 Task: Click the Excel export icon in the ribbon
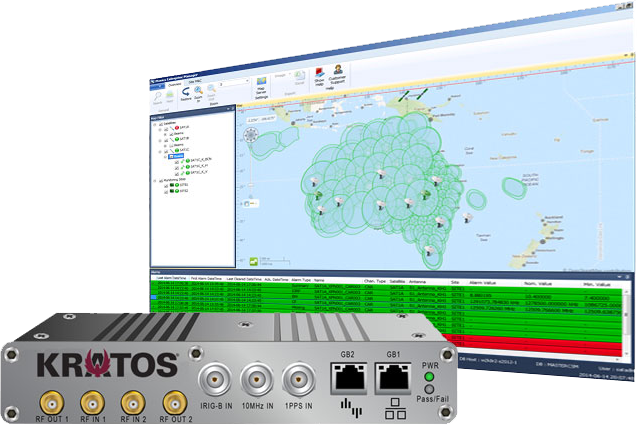coord(299,75)
